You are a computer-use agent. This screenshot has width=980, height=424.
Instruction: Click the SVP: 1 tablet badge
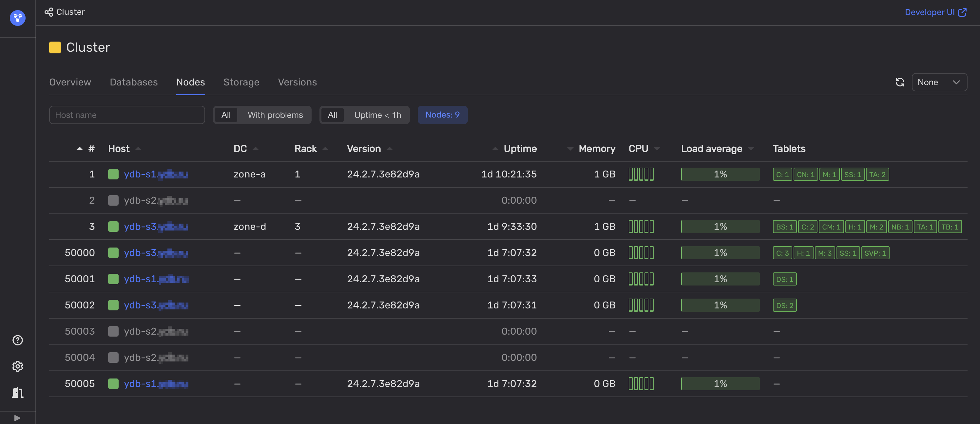875,253
